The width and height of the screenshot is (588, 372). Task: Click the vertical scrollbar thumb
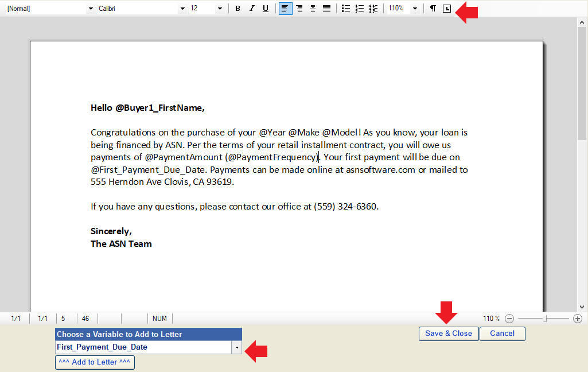(582, 83)
